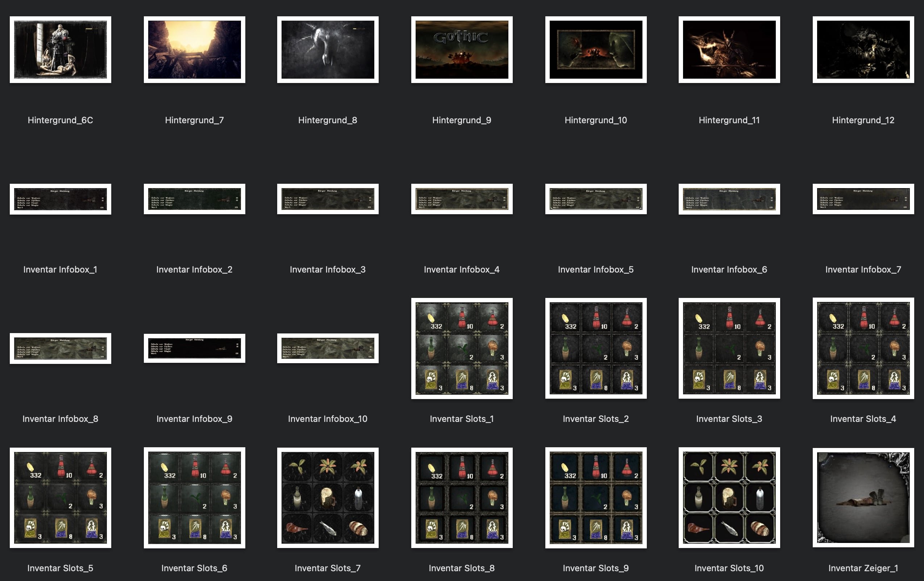924x581 pixels.
Task: Select the Hintergrund_6C thumbnail image
Action: (60, 50)
